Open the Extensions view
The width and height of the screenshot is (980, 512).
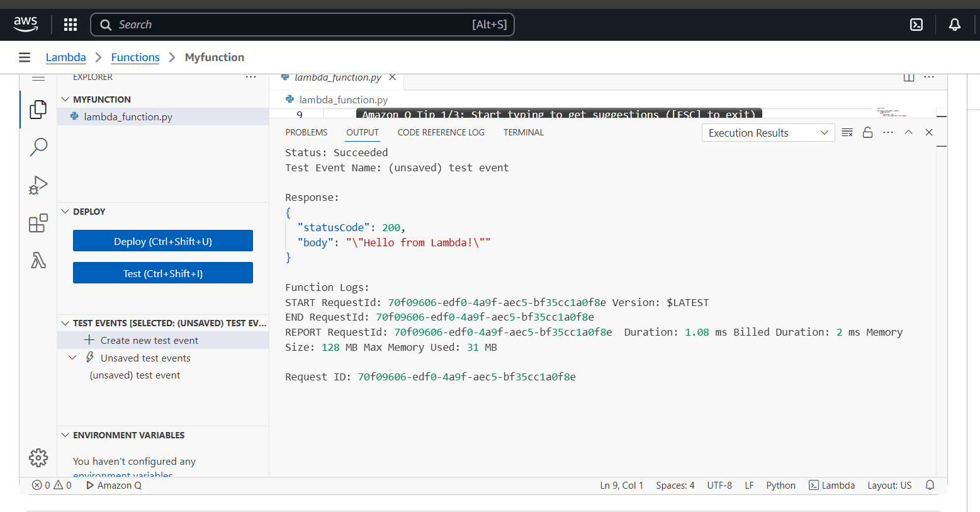click(38, 223)
